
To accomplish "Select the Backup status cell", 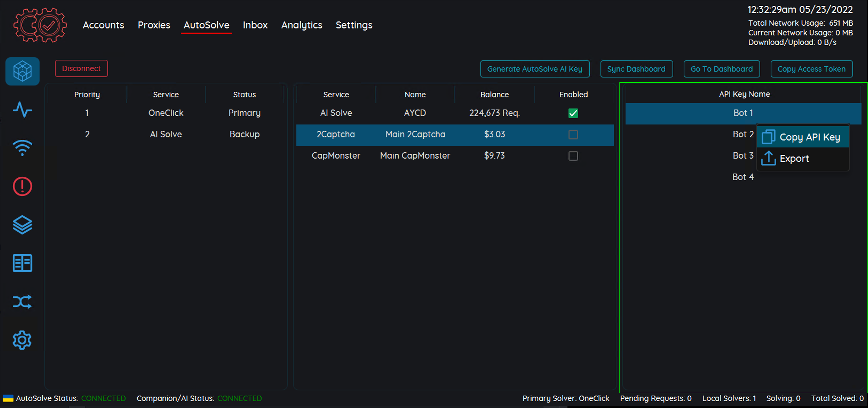I will pos(245,134).
